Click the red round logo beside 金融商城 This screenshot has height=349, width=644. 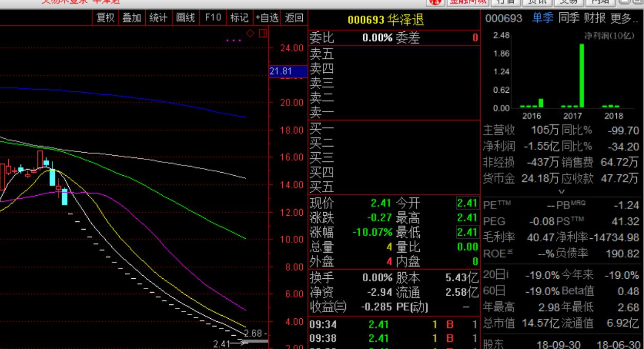click(x=437, y=2)
